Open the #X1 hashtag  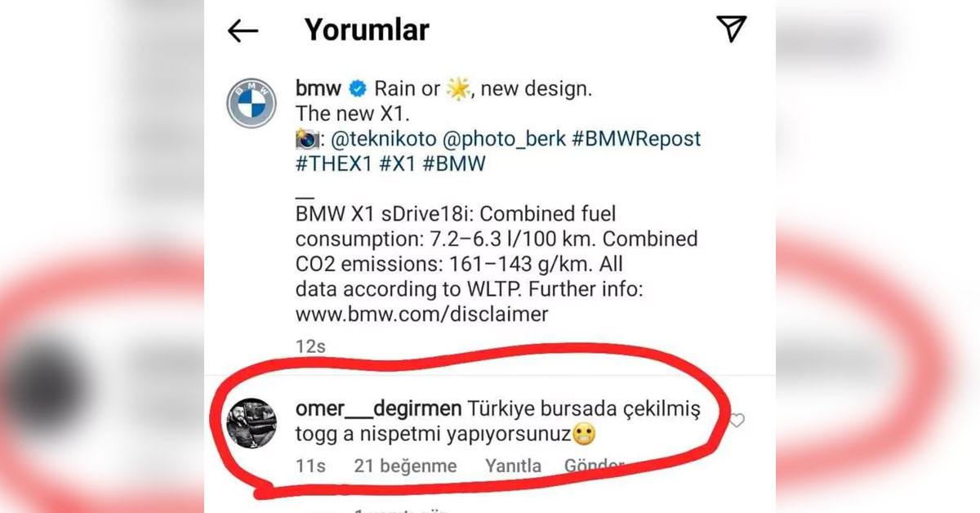(398, 163)
